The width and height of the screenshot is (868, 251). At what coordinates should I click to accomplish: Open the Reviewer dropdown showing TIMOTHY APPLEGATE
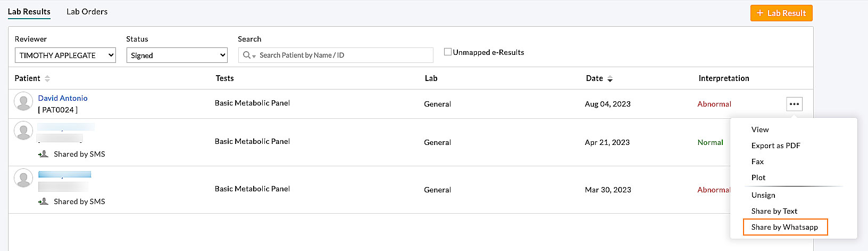65,55
